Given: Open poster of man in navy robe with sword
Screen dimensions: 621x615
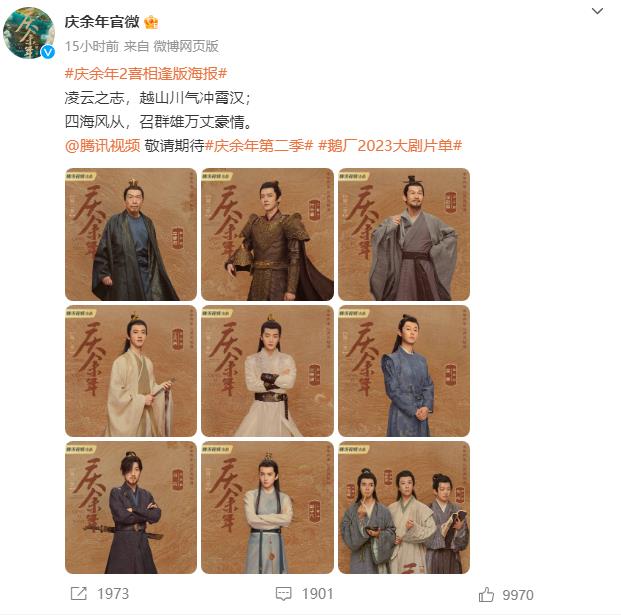Looking at the screenshot, I should [x=131, y=508].
